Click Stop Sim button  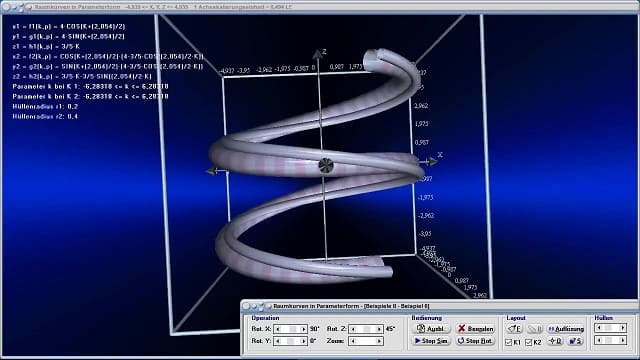point(431,341)
